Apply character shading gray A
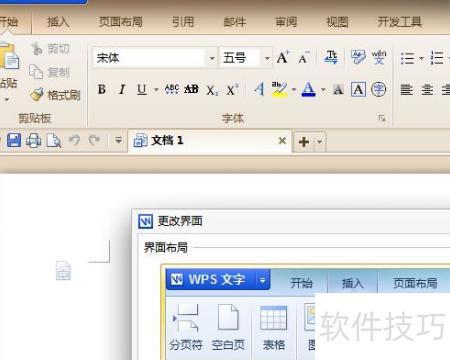This screenshot has height=360, width=450. point(338,89)
